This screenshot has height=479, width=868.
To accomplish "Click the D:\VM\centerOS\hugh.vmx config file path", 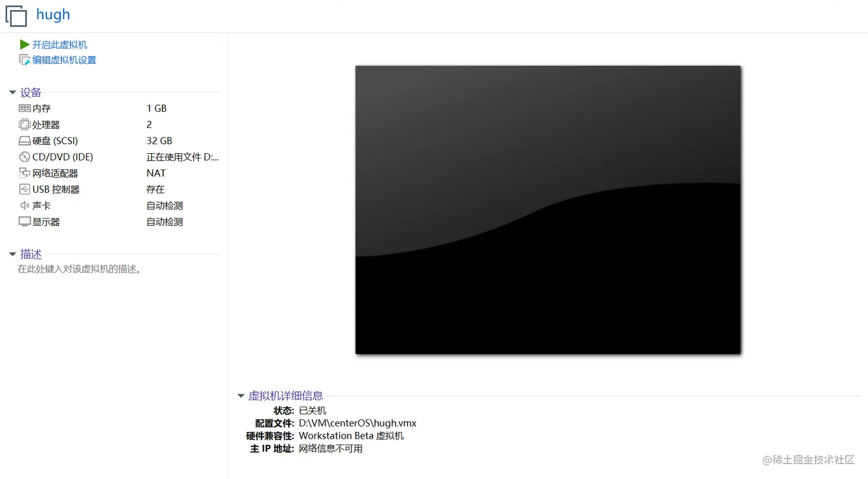I will tap(357, 423).
